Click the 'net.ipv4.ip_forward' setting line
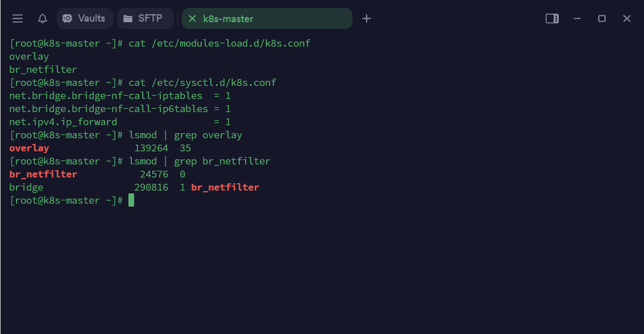The width and height of the screenshot is (644, 334). [x=63, y=122]
